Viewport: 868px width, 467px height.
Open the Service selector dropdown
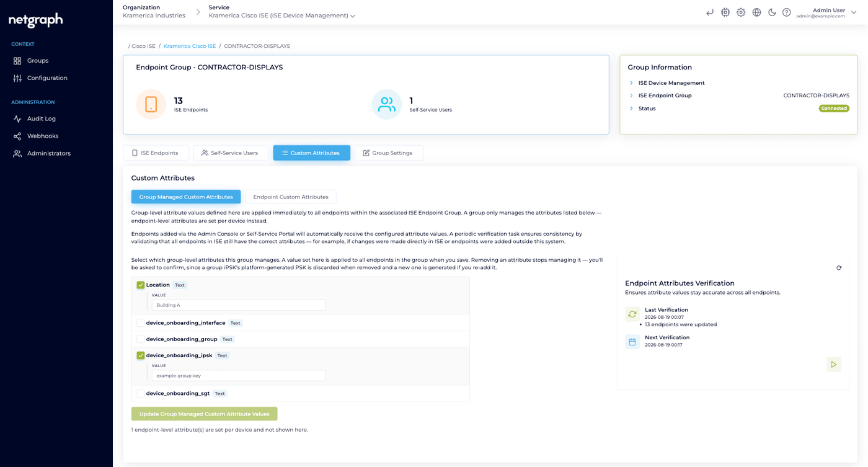(x=282, y=16)
